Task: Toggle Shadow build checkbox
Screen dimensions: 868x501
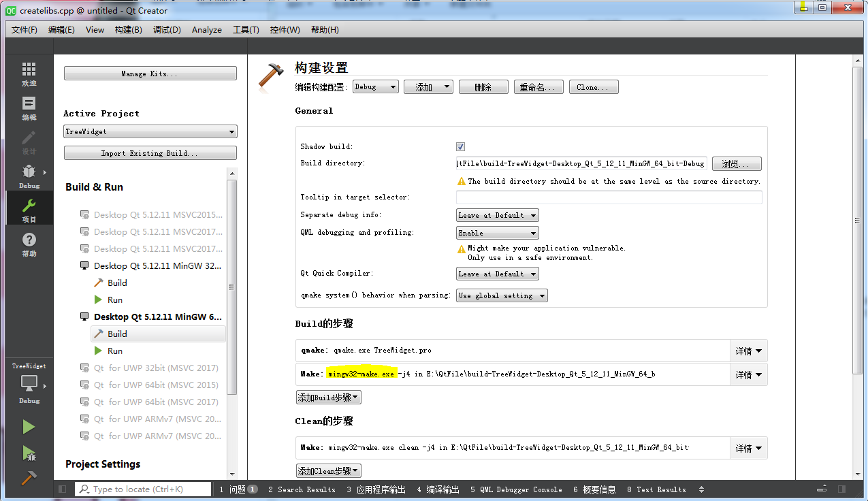Action: tap(461, 147)
